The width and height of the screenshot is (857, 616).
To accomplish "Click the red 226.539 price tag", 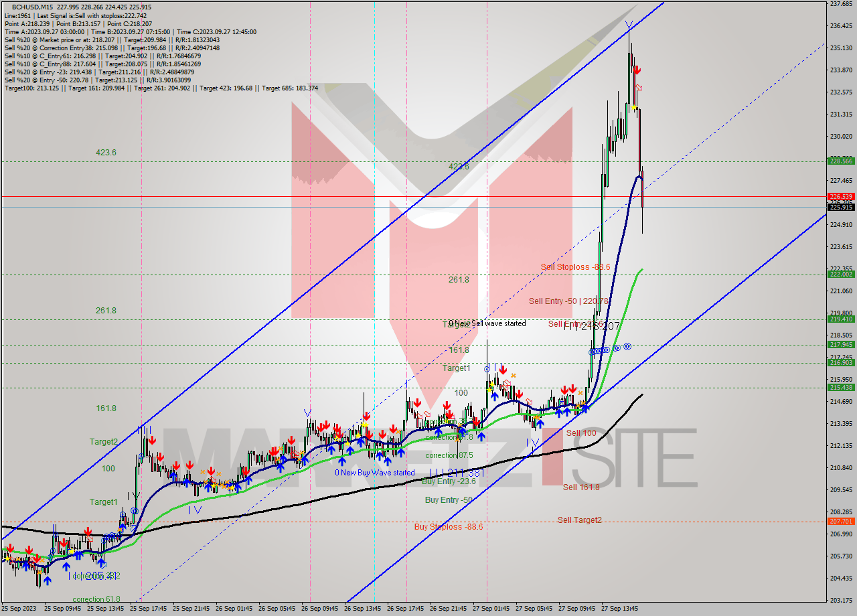I will [841, 197].
